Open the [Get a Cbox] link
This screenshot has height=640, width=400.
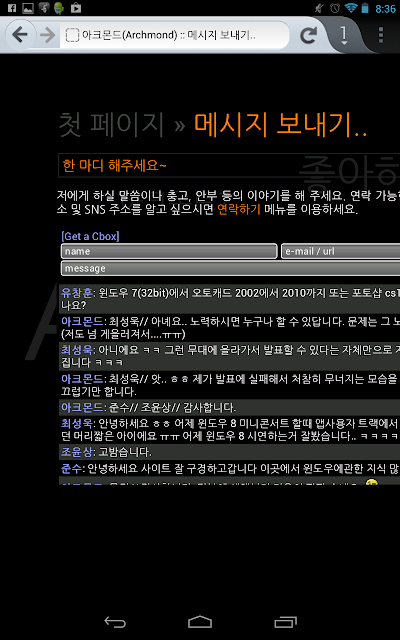[x=90, y=236]
